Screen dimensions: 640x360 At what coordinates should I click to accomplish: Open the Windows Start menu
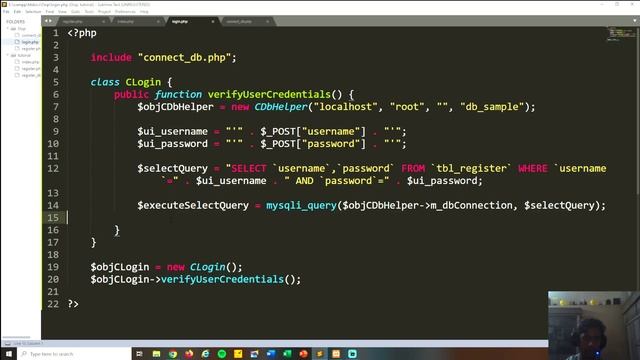click(8, 353)
